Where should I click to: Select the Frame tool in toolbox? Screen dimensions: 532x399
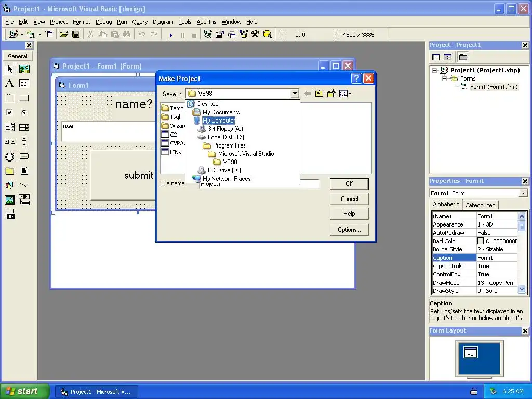pyautogui.click(x=10, y=98)
